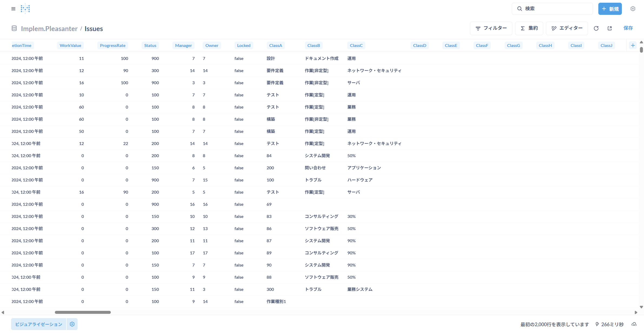Open the visualization settings gear icon
Image resolution: width=644 pixels, height=333 pixels.
coord(72,324)
